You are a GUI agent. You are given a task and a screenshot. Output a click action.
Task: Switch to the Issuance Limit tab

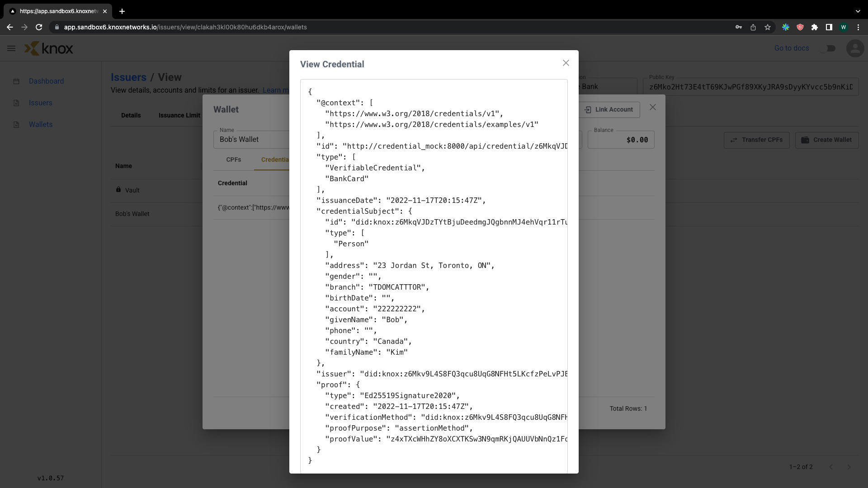[x=179, y=115]
